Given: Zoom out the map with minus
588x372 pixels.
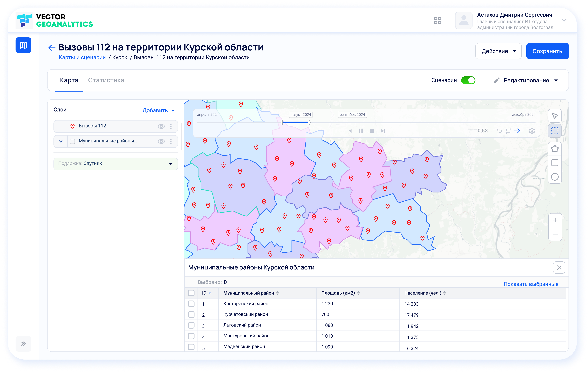Looking at the screenshot, I should click(555, 234).
